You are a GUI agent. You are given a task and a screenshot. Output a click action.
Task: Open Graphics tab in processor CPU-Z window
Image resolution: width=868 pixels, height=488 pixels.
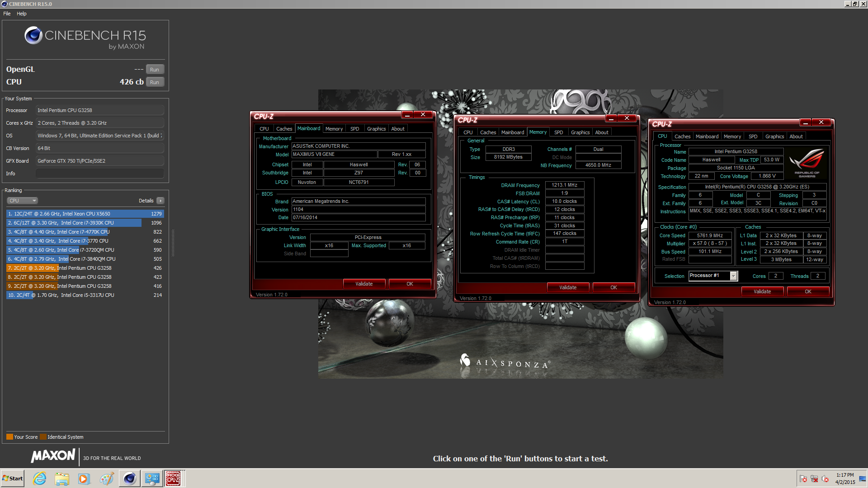click(x=774, y=136)
